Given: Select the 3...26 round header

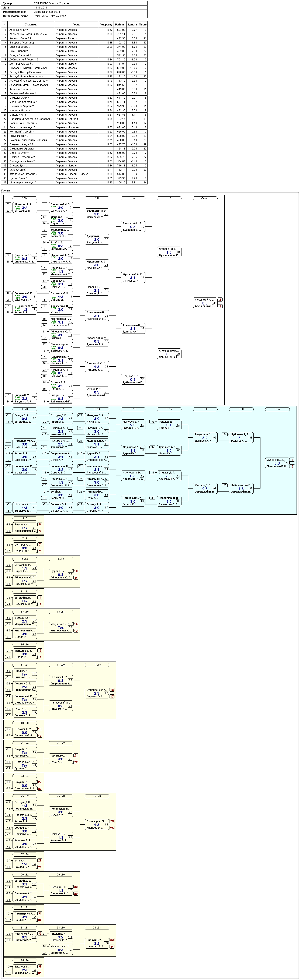Looking at the screenshot, I should pyautogui.click(x=24, y=409).
